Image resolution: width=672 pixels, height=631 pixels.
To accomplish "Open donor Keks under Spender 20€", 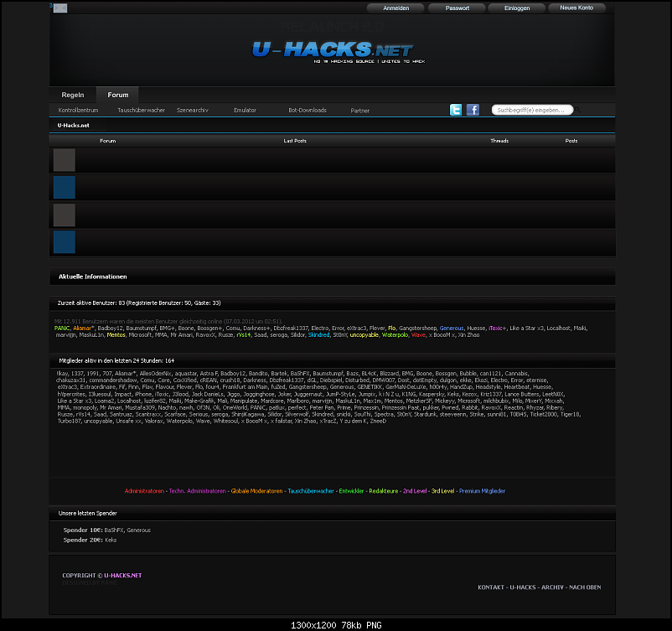I will (x=111, y=540).
